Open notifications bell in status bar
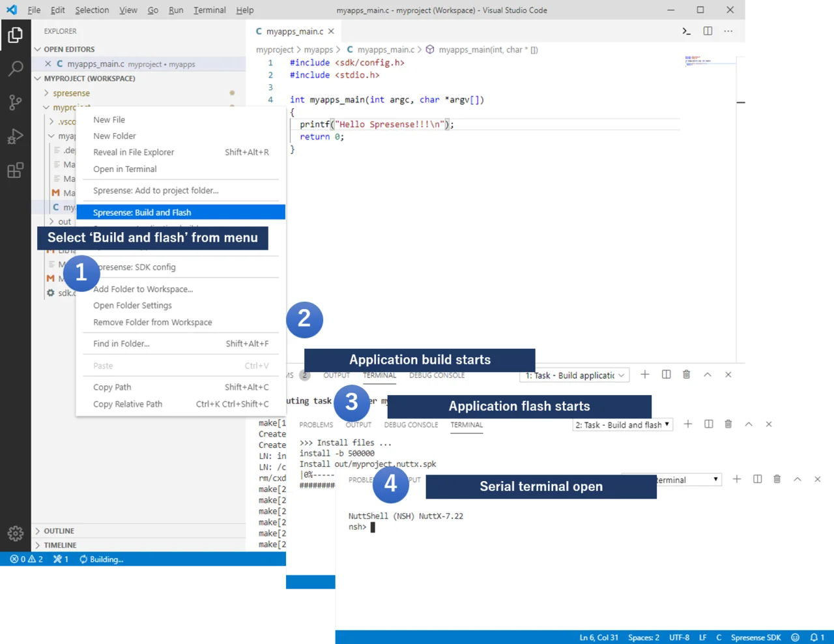 click(x=817, y=637)
